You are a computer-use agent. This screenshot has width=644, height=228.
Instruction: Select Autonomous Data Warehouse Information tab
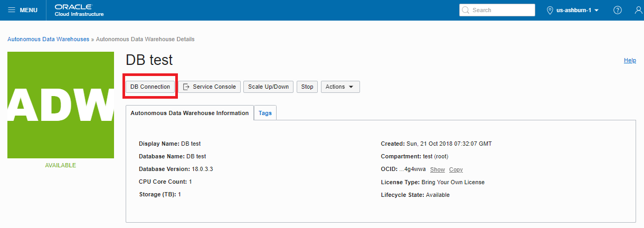click(190, 113)
